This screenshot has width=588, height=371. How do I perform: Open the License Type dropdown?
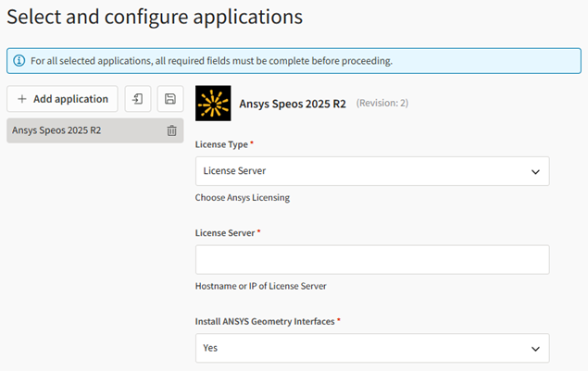372,171
